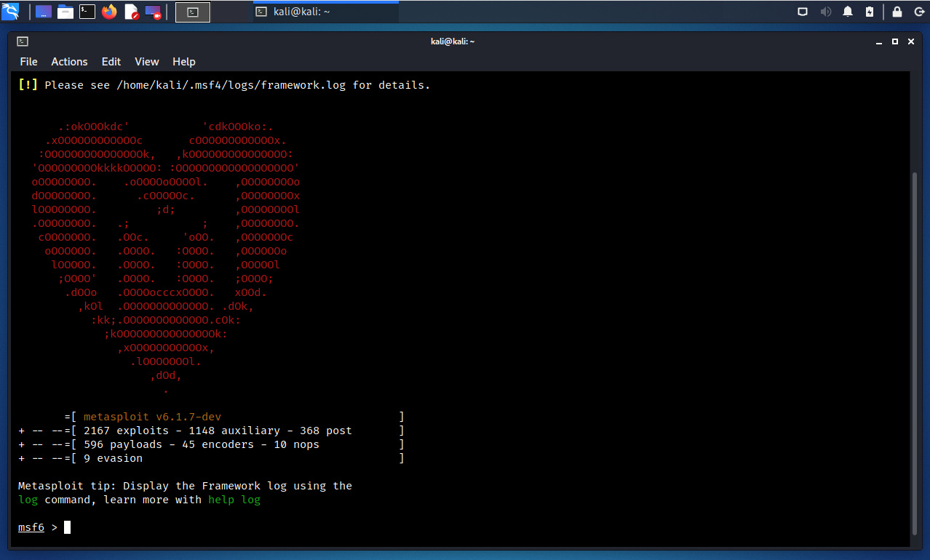This screenshot has height=560, width=930.
Task: Lock the screen using padlock icon
Action: click(x=897, y=12)
